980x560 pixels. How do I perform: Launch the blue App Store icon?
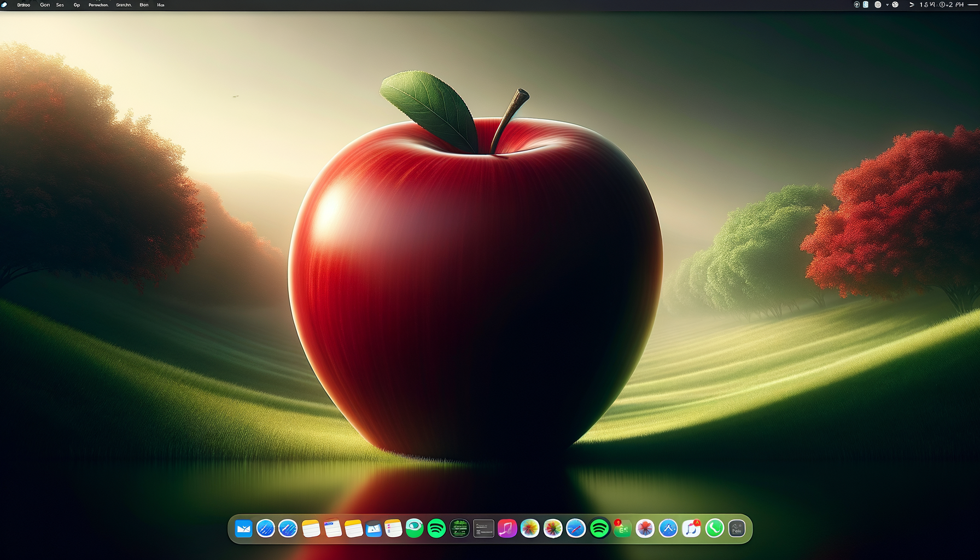tap(668, 529)
